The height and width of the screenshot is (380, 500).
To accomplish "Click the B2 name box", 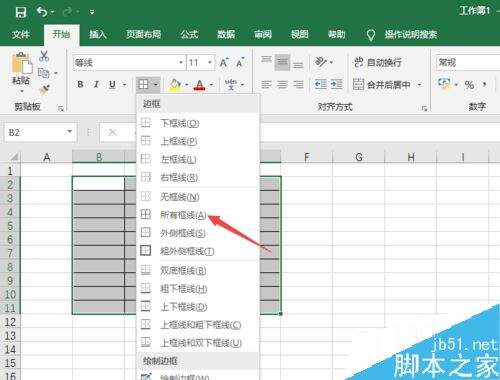I will [40, 133].
